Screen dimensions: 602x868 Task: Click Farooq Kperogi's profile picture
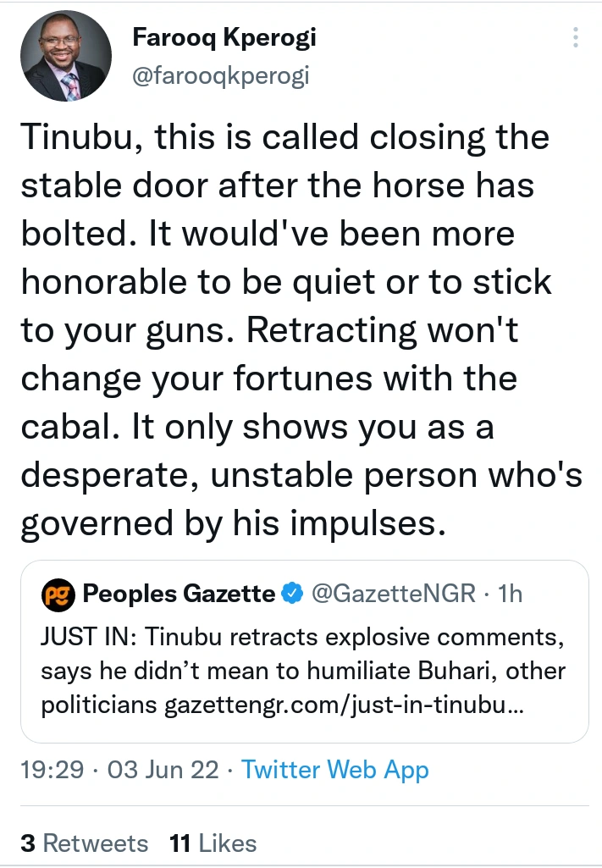click(x=65, y=56)
